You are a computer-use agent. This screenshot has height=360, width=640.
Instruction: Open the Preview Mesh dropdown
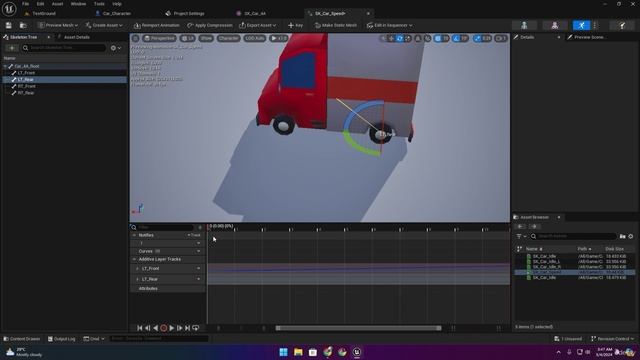tap(58, 25)
